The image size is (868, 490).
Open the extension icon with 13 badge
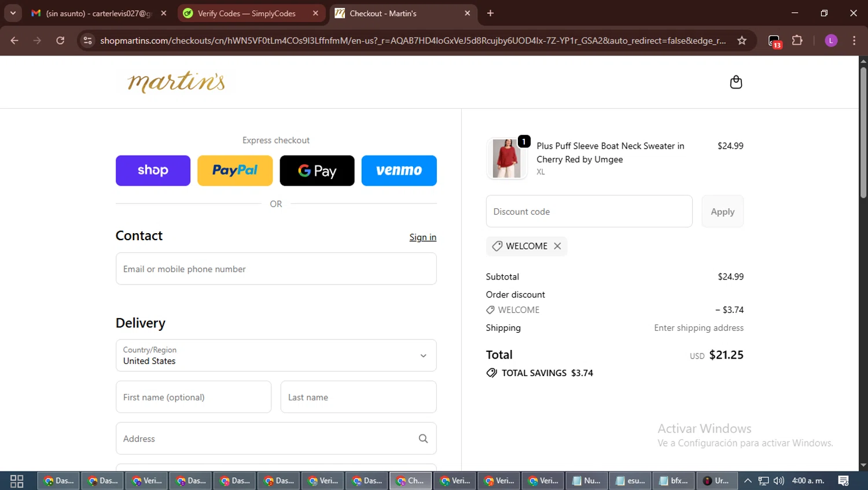click(774, 41)
